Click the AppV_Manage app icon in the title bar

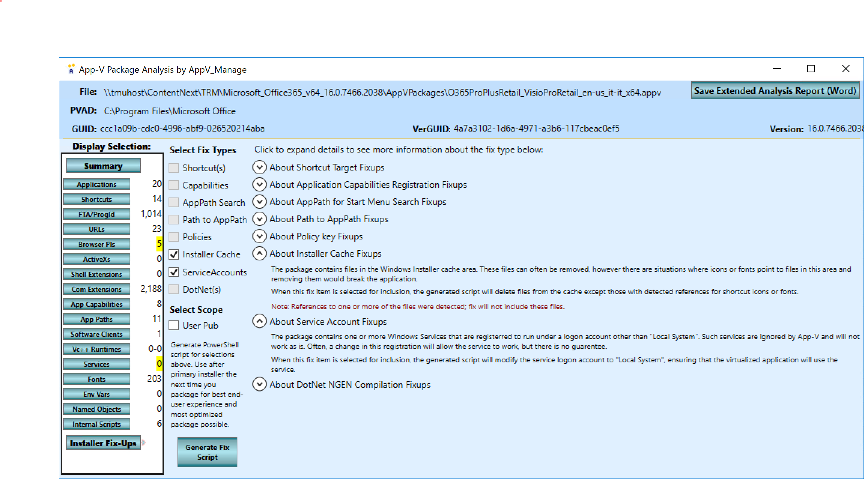(71, 69)
